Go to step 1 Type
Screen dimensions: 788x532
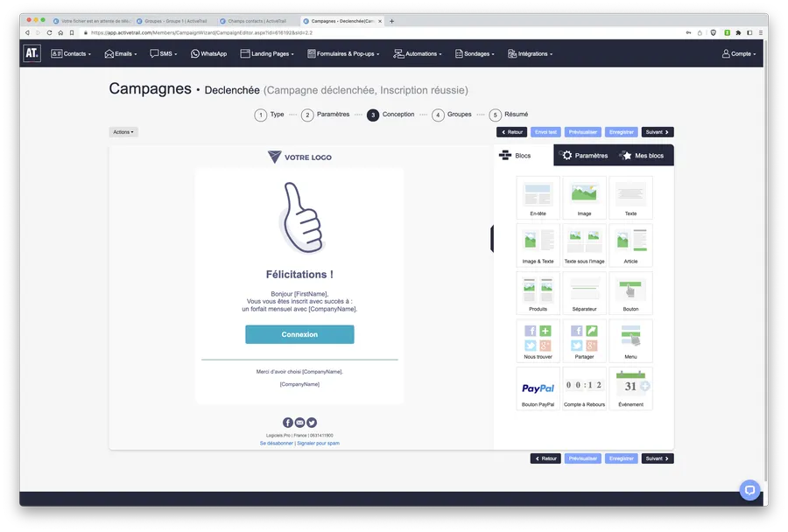coord(269,115)
